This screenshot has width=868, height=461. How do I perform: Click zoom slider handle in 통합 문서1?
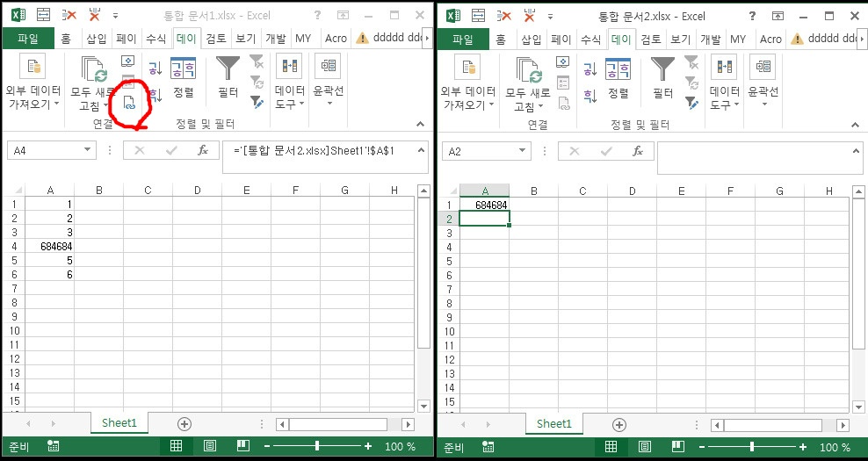tap(316, 446)
